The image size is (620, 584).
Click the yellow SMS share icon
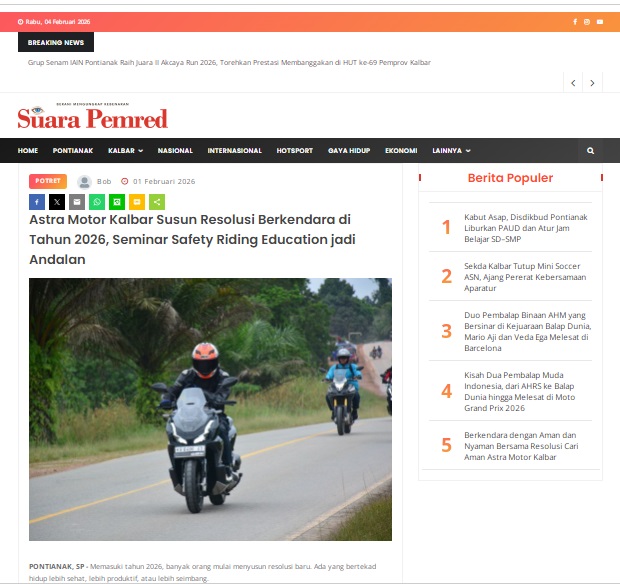[x=137, y=202]
